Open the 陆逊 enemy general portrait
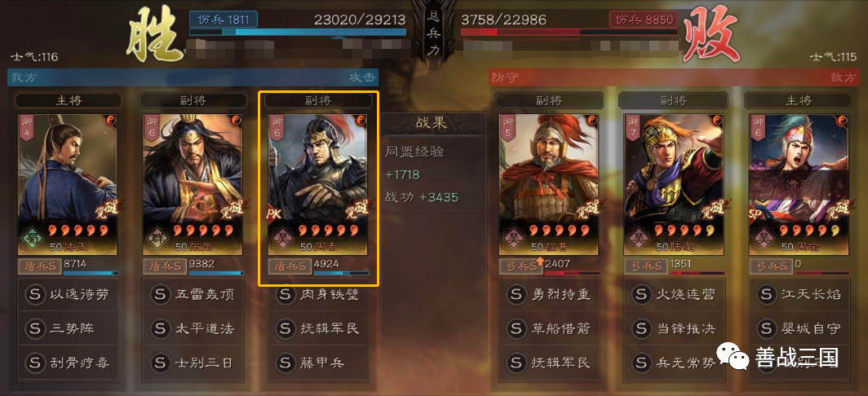 (x=674, y=184)
